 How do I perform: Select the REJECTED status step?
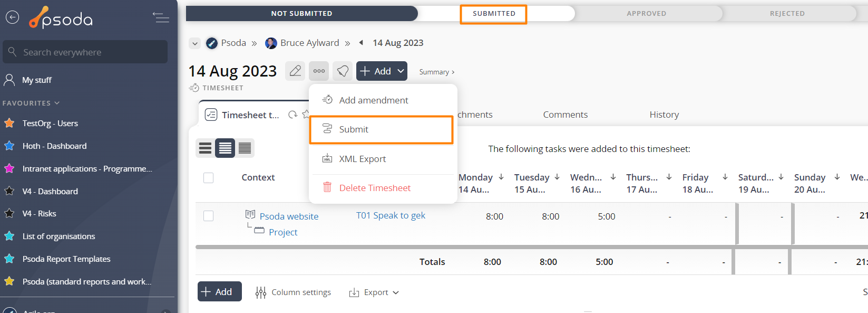click(787, 13)
